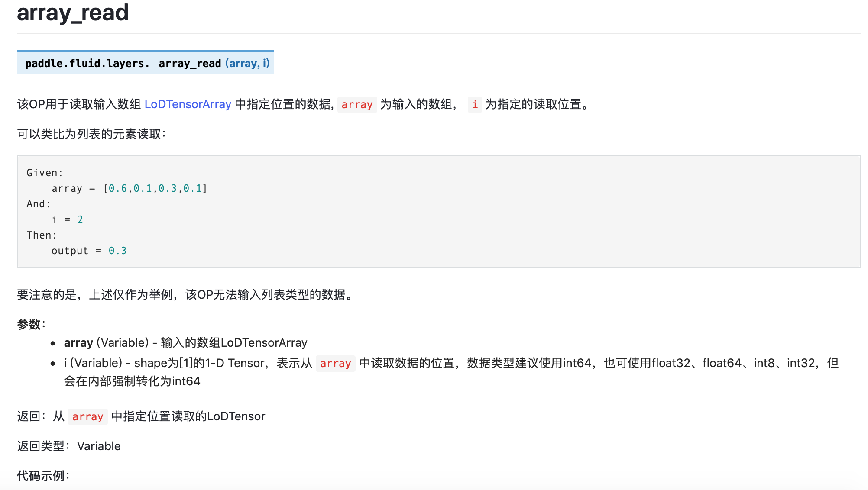Viewport: 868px width, 490px height.
Task: Click the (array, i) signature parameters
Action: (x=247, y=64)
